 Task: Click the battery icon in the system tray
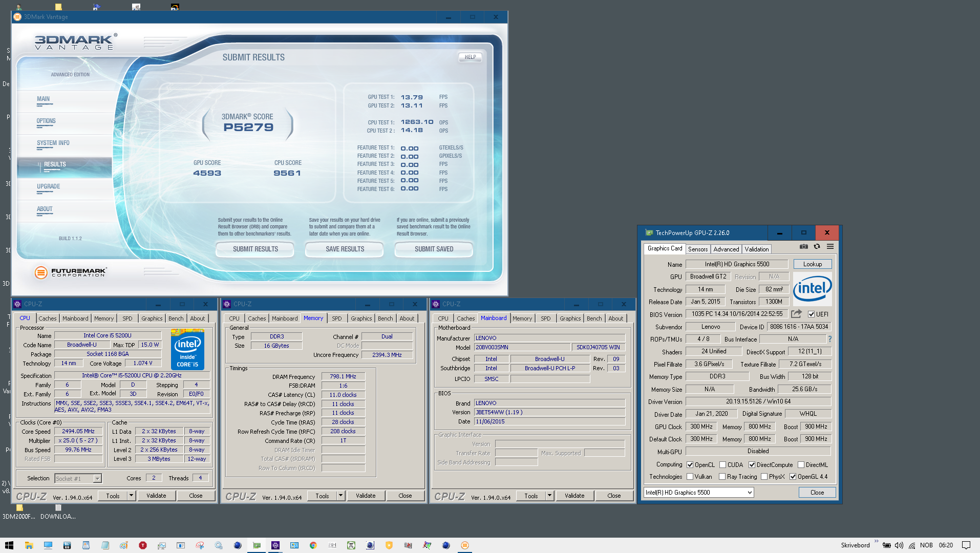click(887, 545)
